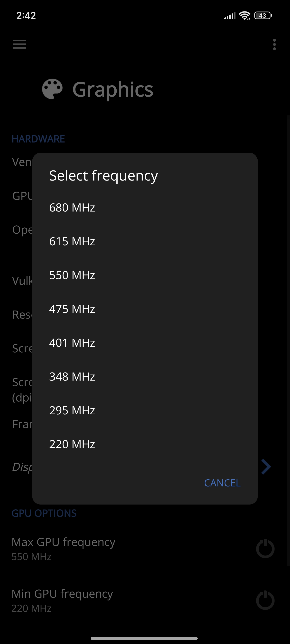Pick the 348 MHz option

pos(145,377)
